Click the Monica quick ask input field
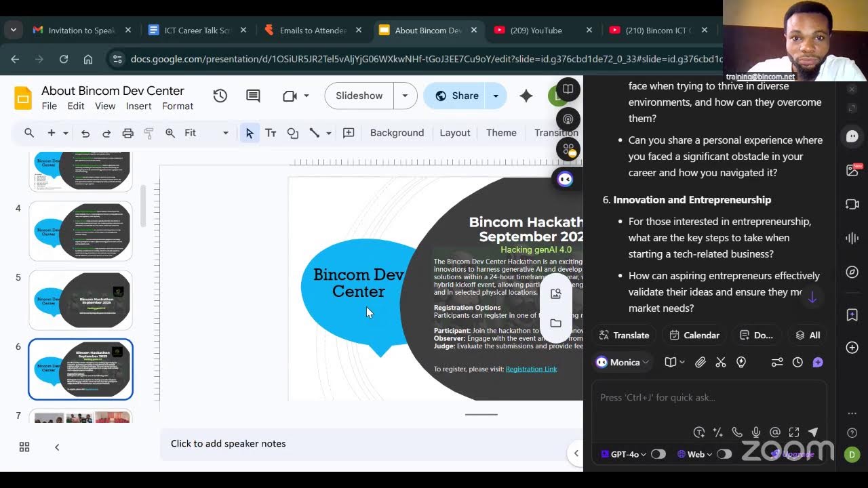Viewport: 868px width, 488px height. click(709, 398)
